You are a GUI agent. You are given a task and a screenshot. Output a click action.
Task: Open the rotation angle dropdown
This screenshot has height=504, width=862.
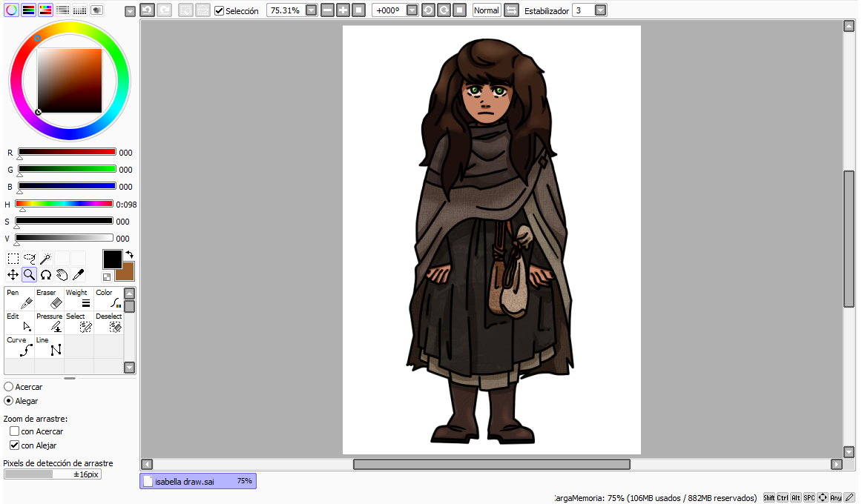[412, 10]
